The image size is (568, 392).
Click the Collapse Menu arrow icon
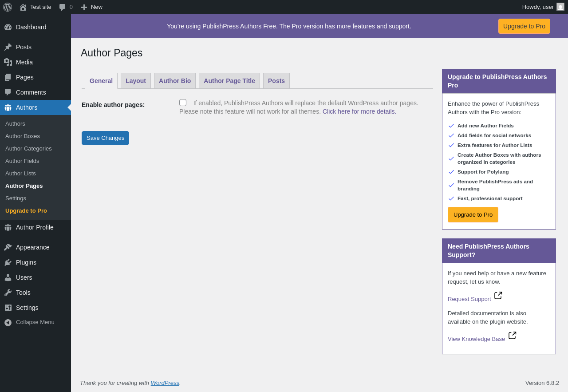point(8,322)
